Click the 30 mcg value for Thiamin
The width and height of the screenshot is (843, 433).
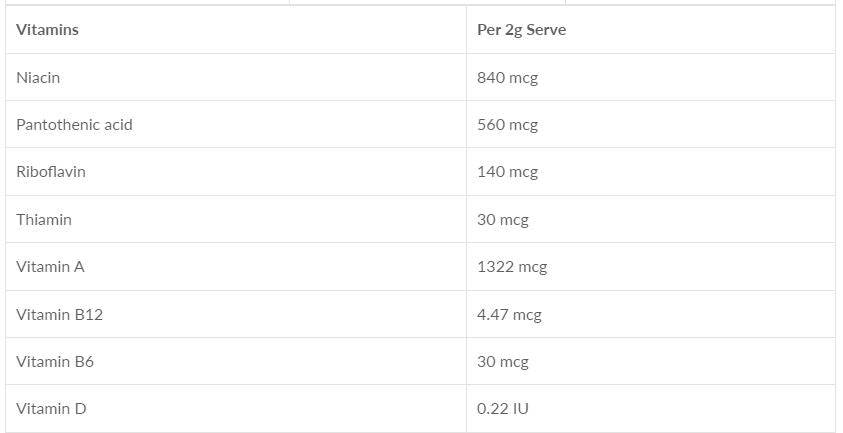click(x=502, y=219)
